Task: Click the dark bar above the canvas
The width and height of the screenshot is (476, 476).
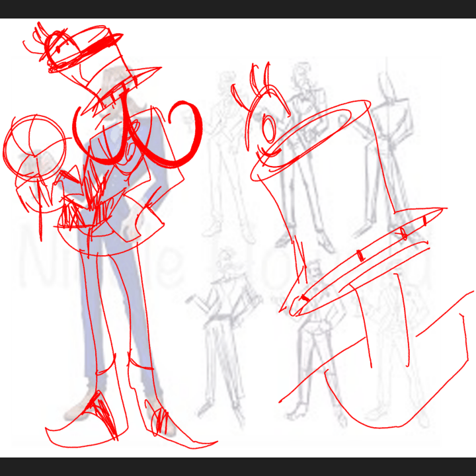Action: pos(238,9)
